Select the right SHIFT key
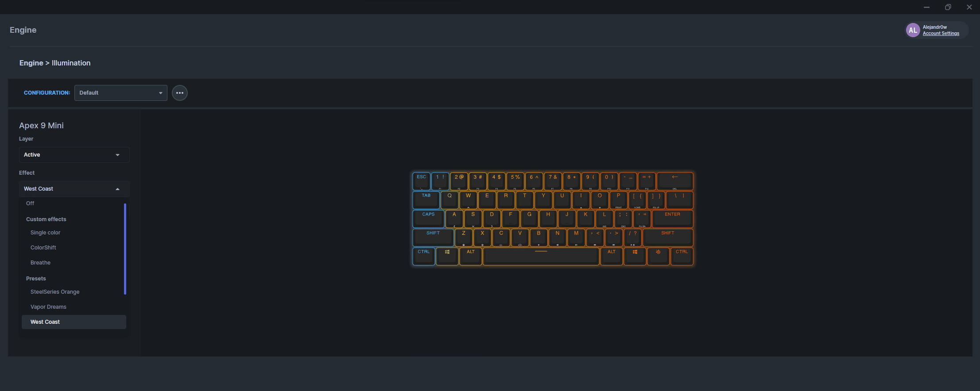Viewport: 980px width, 391px height. pyautogui.click(x=668, y=238)
